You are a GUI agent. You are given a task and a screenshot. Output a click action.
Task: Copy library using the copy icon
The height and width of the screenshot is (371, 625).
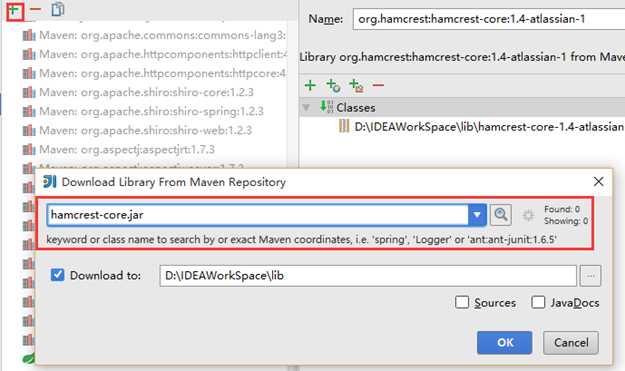point(58,9)
